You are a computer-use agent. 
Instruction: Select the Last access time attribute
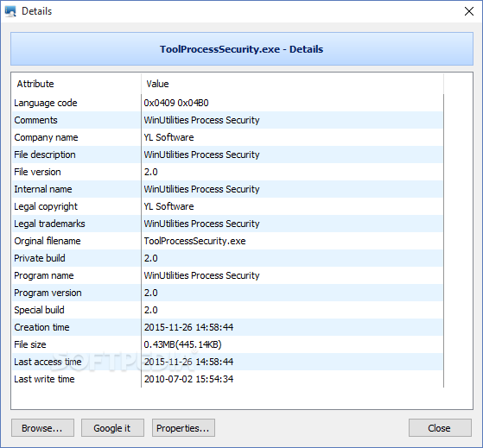tap(48, 362)
